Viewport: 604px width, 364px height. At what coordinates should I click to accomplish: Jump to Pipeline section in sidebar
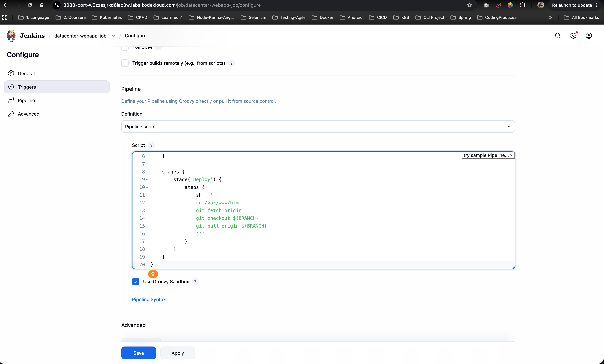click(x=57, y=100)
